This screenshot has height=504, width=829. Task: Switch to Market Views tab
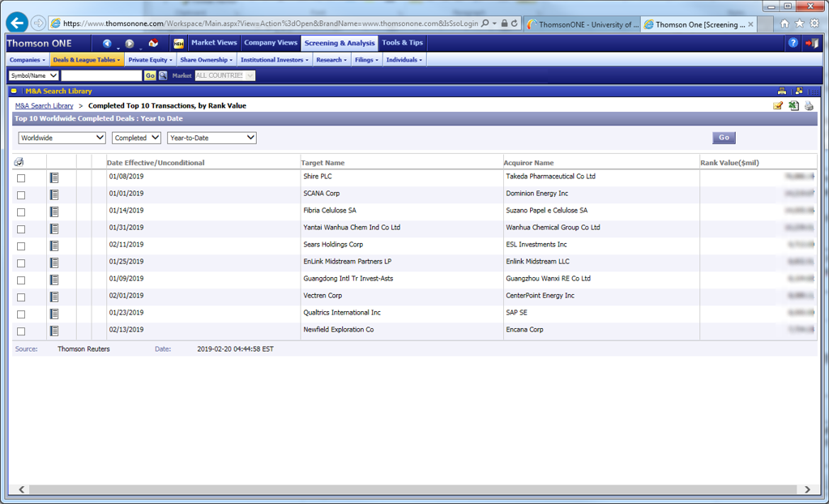(x=214, y=43)
